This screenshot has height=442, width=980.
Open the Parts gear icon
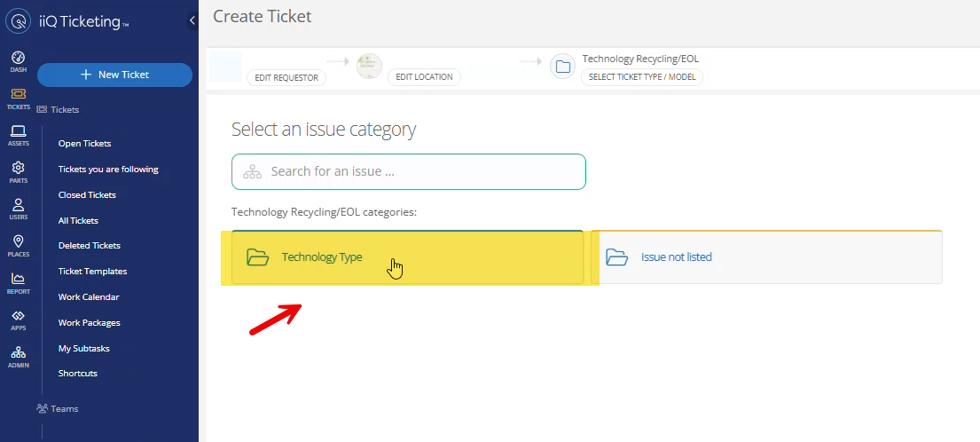pyautogui.click(x=18, y=171)
